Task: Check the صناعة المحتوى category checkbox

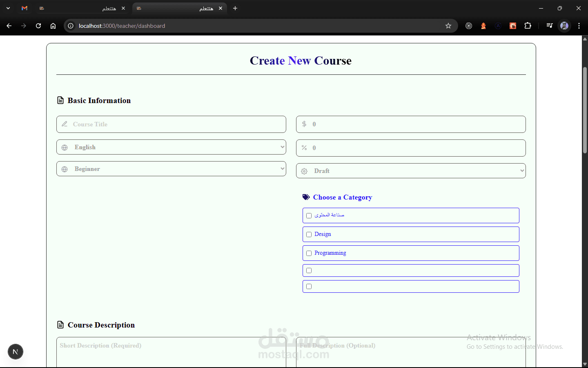Action: click(309, 215)
